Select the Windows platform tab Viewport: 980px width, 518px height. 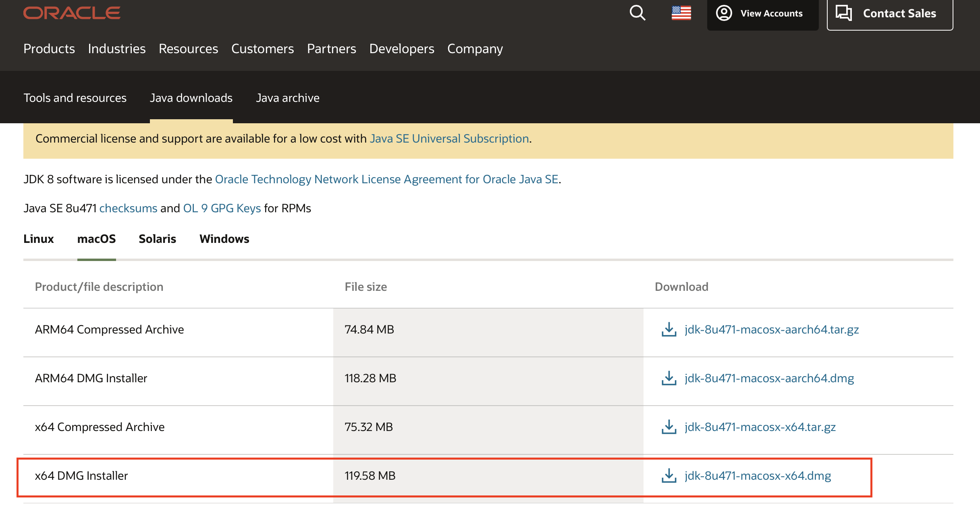coord(224,239)
